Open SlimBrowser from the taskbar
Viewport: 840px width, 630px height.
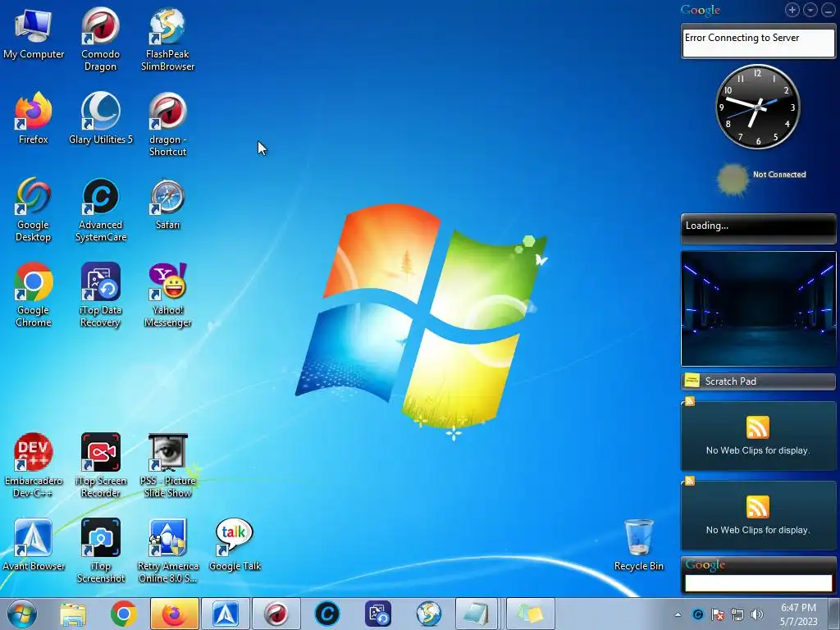[429, 614]
